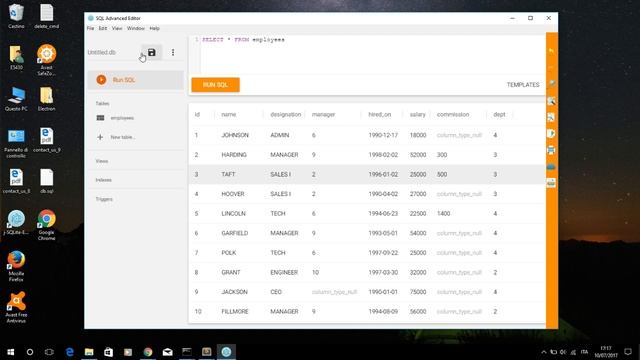Screen dimensions: 640x360
Task: Click the Triggers section header
Action: coord(104,199)
